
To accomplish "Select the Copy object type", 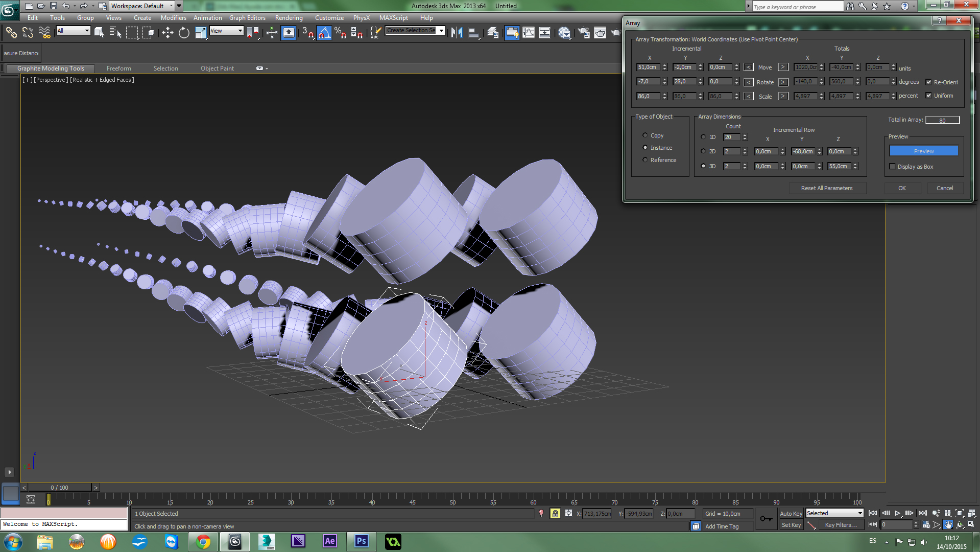I will point(645,135).
